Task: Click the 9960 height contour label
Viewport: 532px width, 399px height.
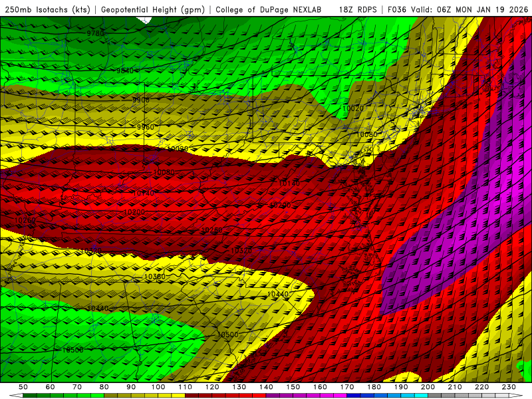Action: click(146, 127)
